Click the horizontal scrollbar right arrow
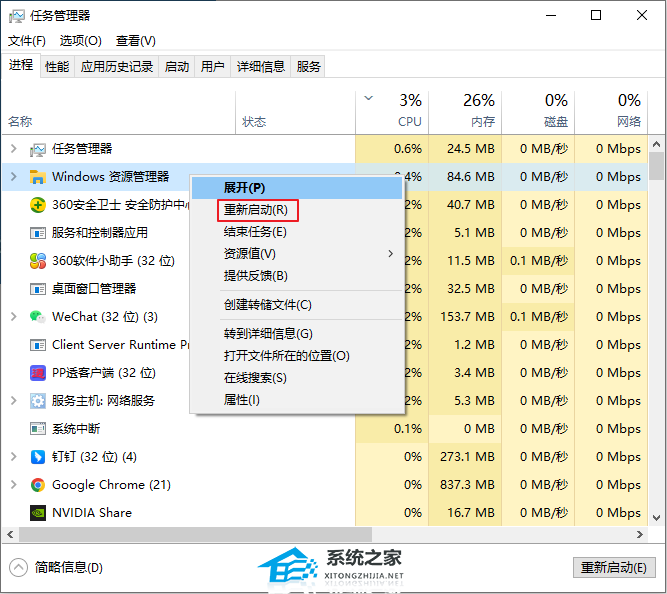The width and height of the screenshot is (667, 594). 640,534
